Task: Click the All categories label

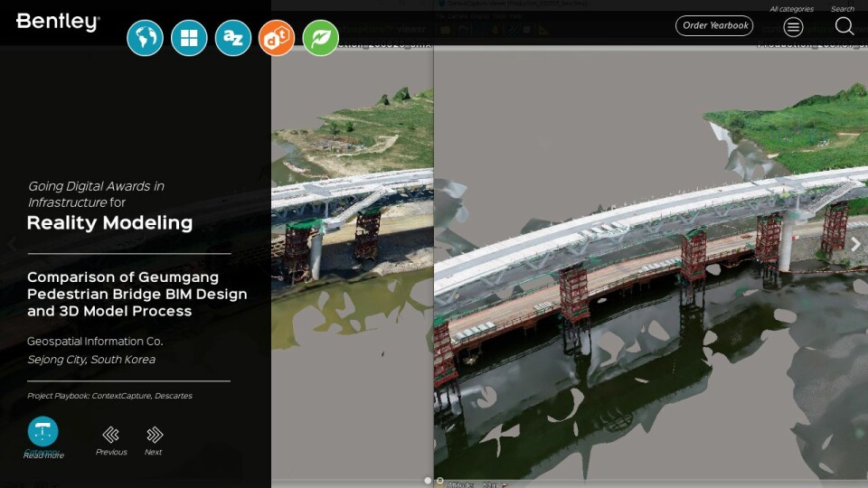Action: (792, 9)
